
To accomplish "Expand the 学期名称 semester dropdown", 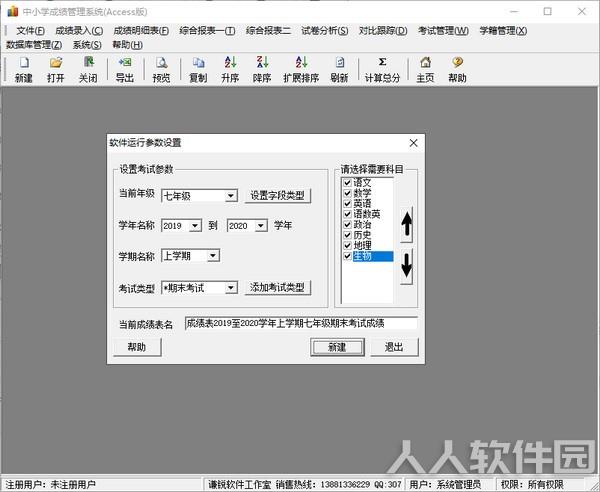I will coord(213,256).
